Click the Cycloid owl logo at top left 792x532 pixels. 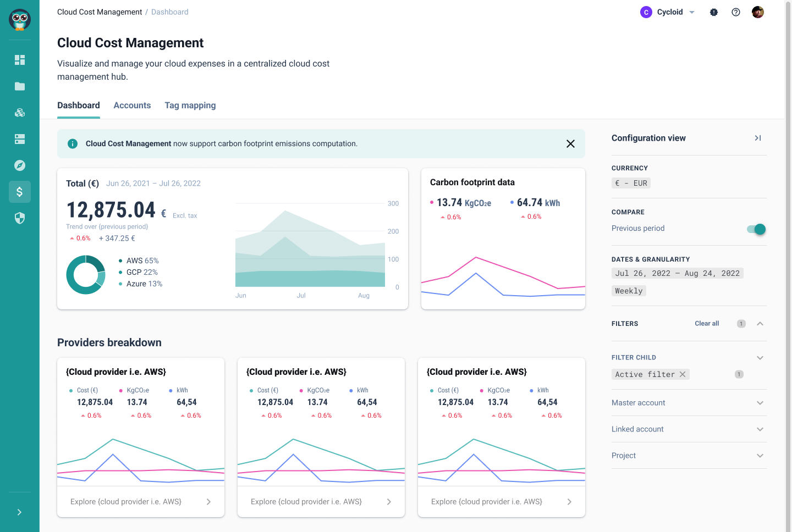(x=20, y=20)
